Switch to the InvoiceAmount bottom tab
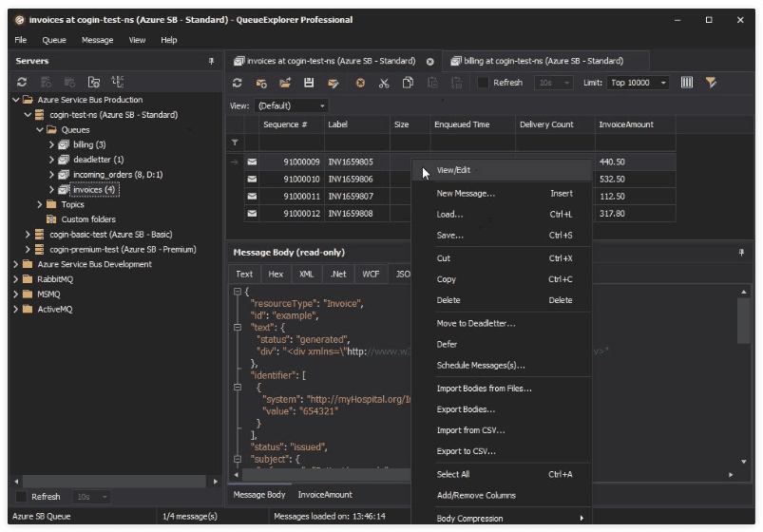763x532 pixels. (325, 495)
